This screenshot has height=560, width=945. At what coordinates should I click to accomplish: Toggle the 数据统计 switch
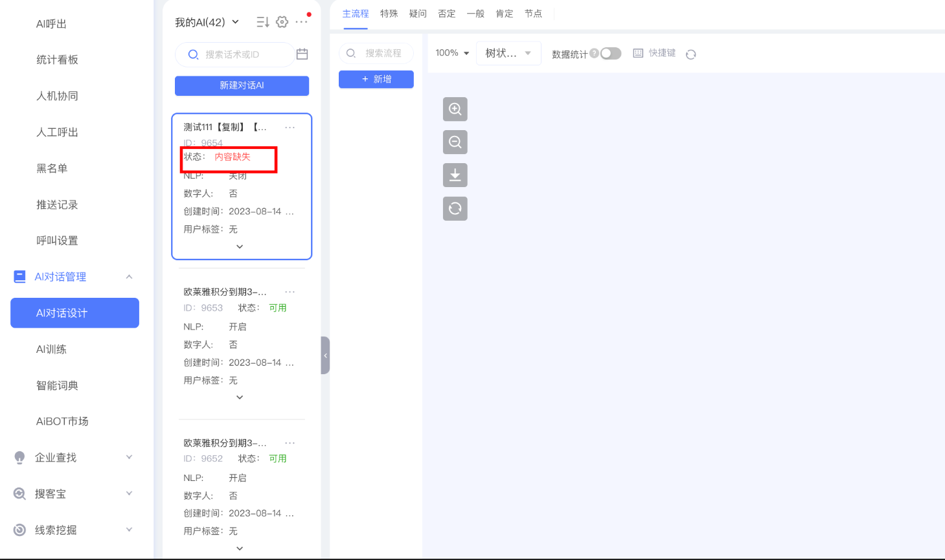[x=610, y=54]
